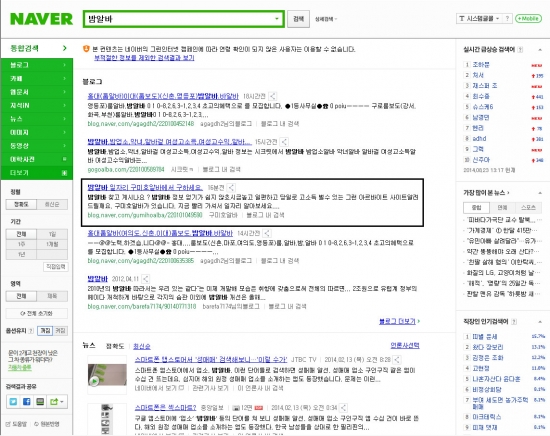Viewport: 550px width, 436px height.
Task: Click into the search input field
Action: [179, 19]
